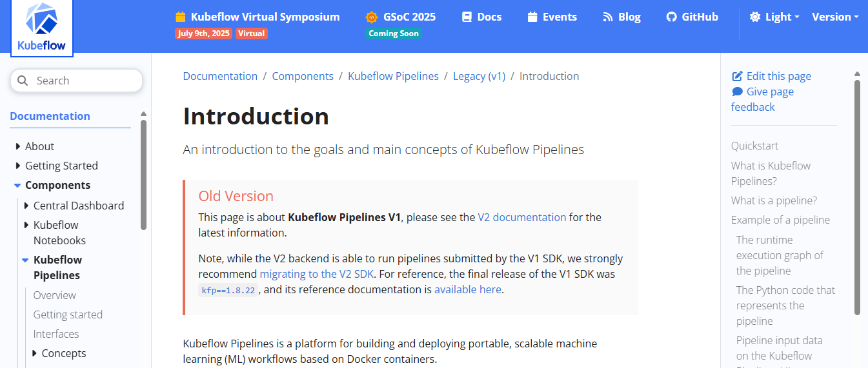The height and width of the screenshot is (368, 868).
Task: Click the Virtual badge
Action: (252, 34)
